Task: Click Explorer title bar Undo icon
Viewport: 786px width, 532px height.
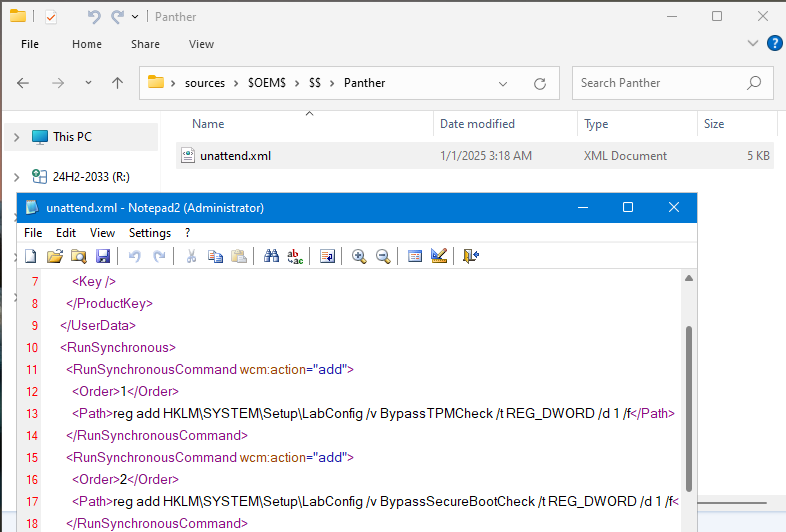Action: 94,17
